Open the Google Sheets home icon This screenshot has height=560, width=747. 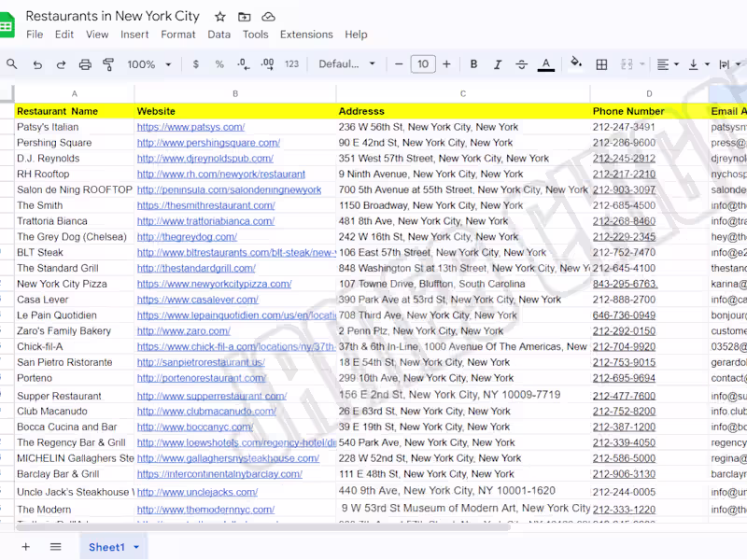pyautogui.click(x=7, y=26)
